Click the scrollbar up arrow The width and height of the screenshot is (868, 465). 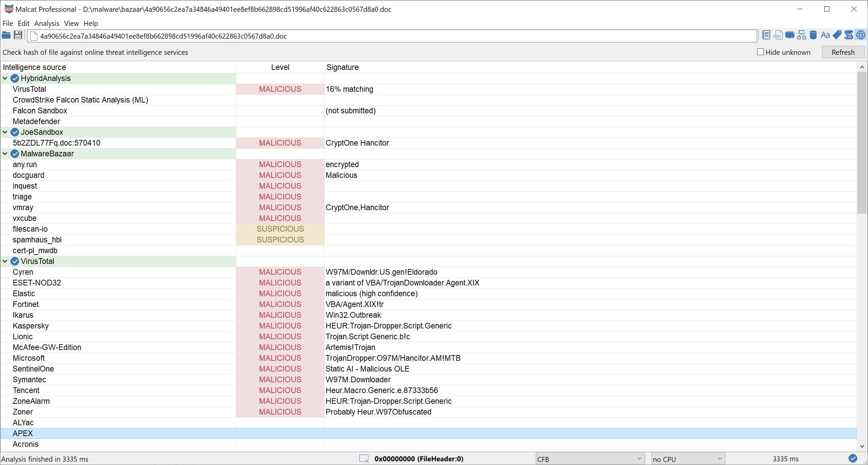pos(862,67)
